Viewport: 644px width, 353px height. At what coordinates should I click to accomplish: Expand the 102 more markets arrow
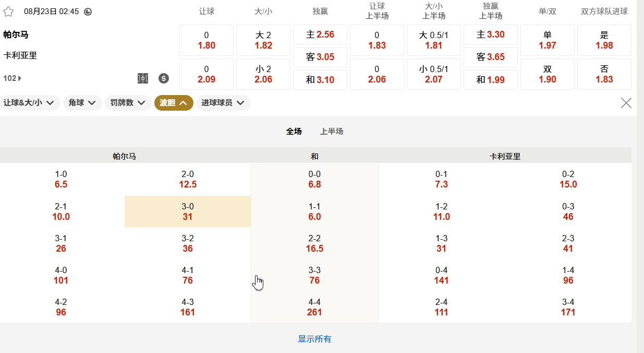(13, 78)
